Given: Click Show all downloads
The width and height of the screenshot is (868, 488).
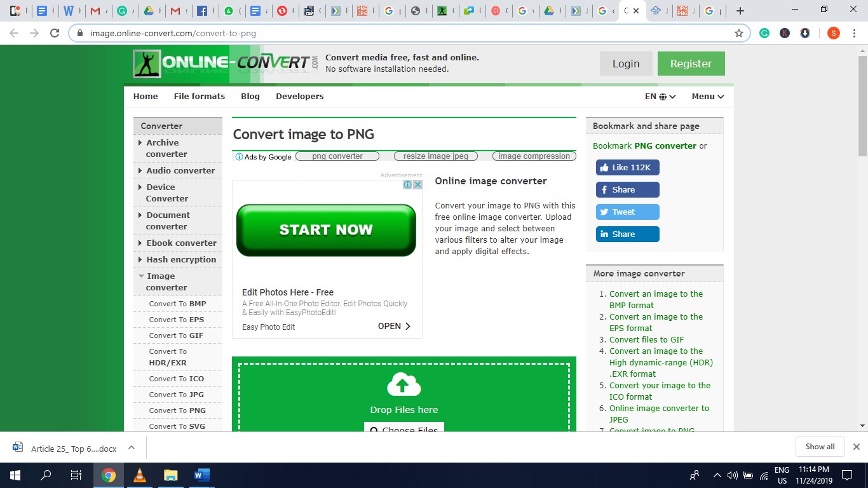Looking at the screenshot, I should point(820,447).
